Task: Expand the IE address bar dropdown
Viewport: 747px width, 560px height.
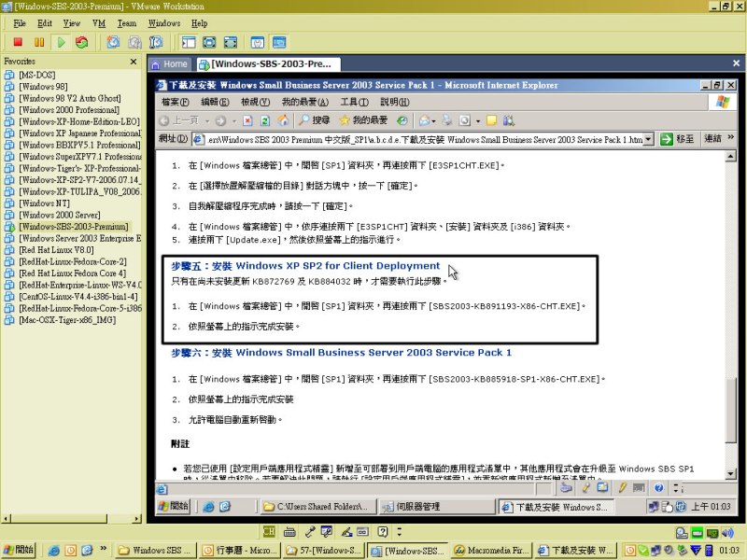Action: 650,139
